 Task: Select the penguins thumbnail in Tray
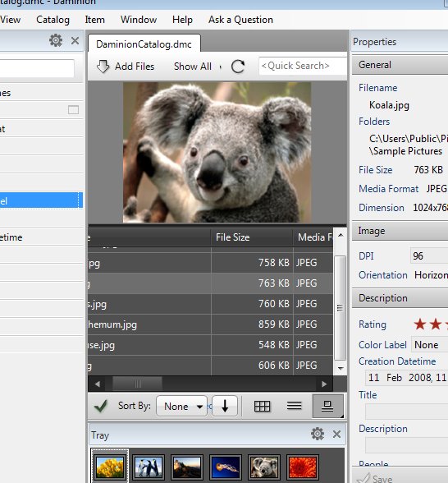(149, 467)
